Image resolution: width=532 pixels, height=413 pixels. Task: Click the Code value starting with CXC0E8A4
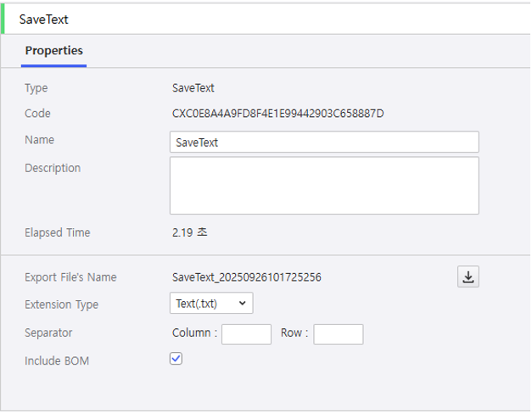point(277,114)
